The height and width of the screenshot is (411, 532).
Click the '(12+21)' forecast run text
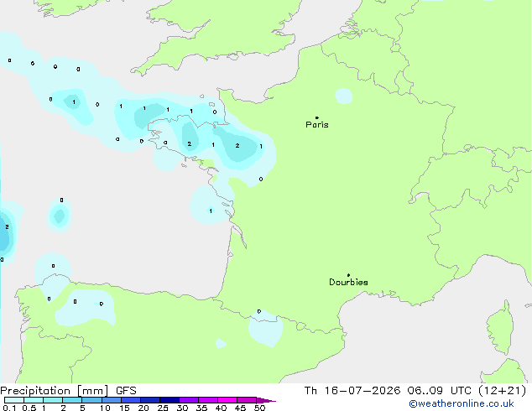click(x=503, y=391)
